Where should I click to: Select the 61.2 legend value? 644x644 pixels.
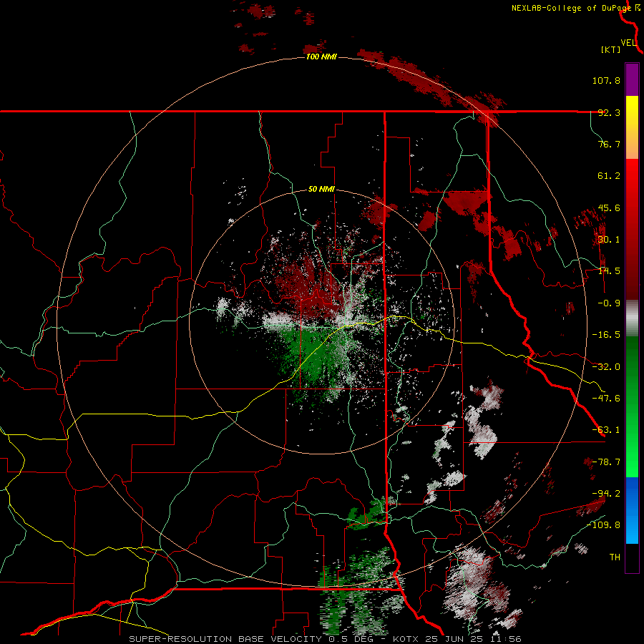pyautogui.click(x=609, y=176)
